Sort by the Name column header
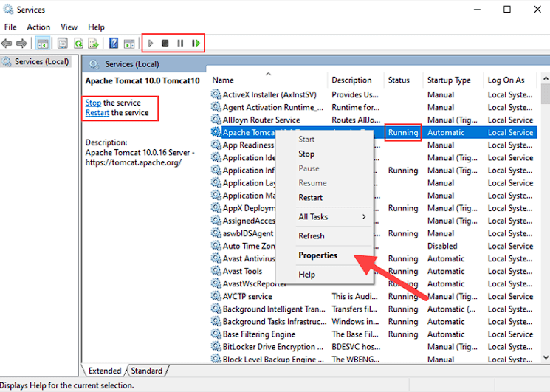 [x=268, y=80]
